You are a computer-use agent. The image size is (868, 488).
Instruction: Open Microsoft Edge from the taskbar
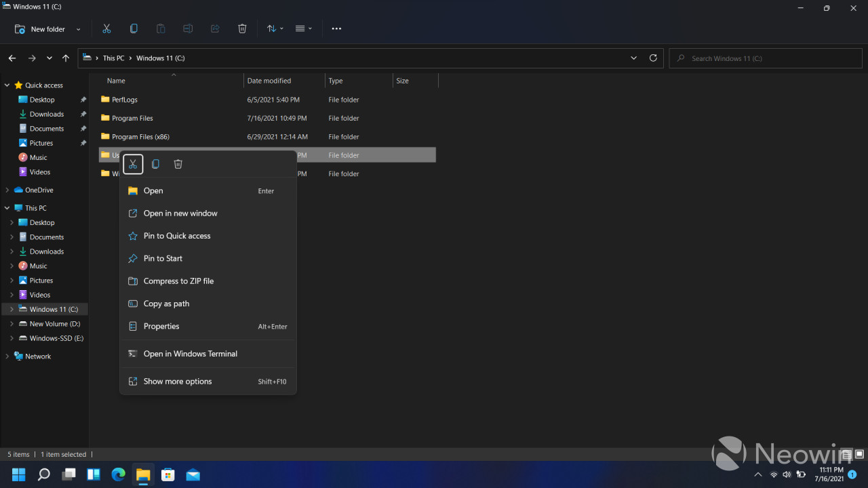[118, 474]
